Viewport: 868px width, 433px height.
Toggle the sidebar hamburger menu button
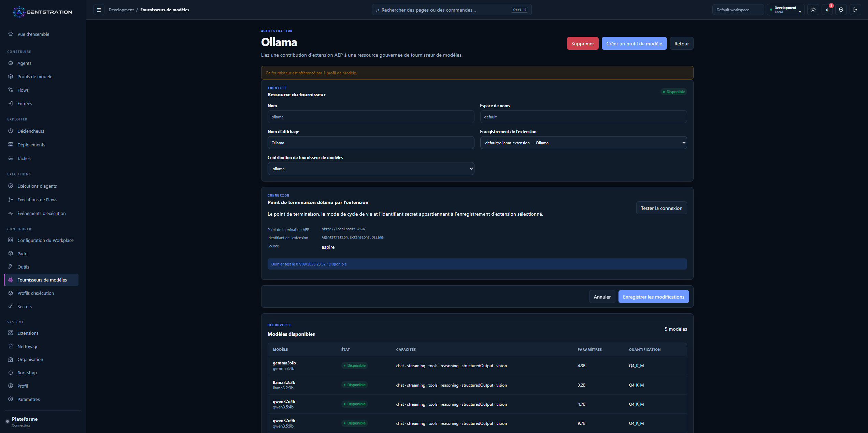point(99,10)
